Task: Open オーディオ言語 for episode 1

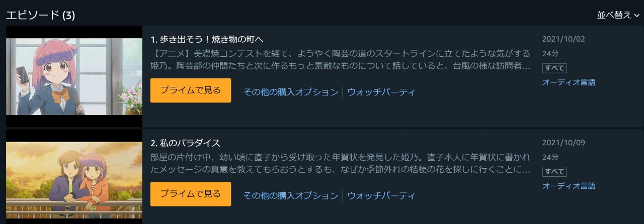Action: coord(569,82)
